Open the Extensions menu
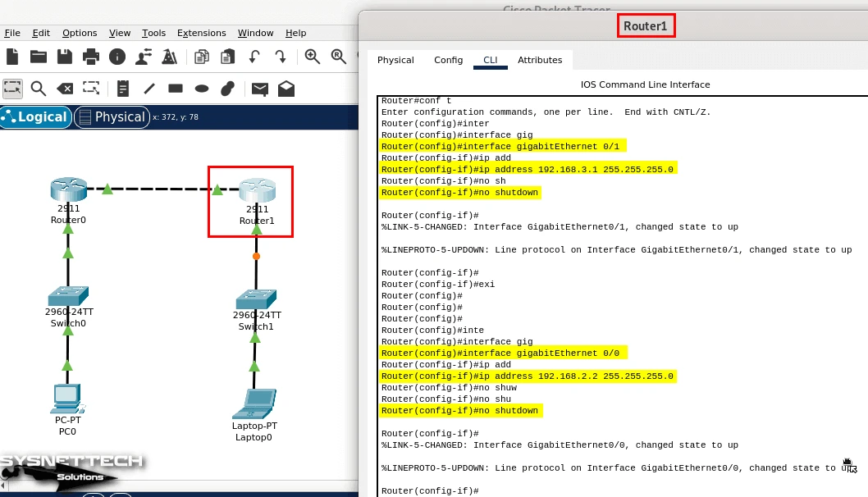This screenshot has height=497, width=868. point(201,33)
